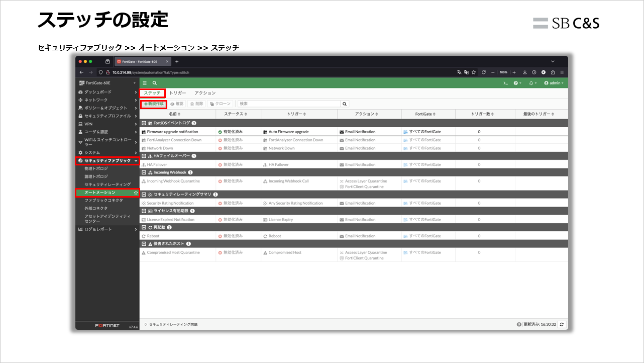Open the FortiGate-60E device dropdown
The image size is (644, 363).
[108, 83]
